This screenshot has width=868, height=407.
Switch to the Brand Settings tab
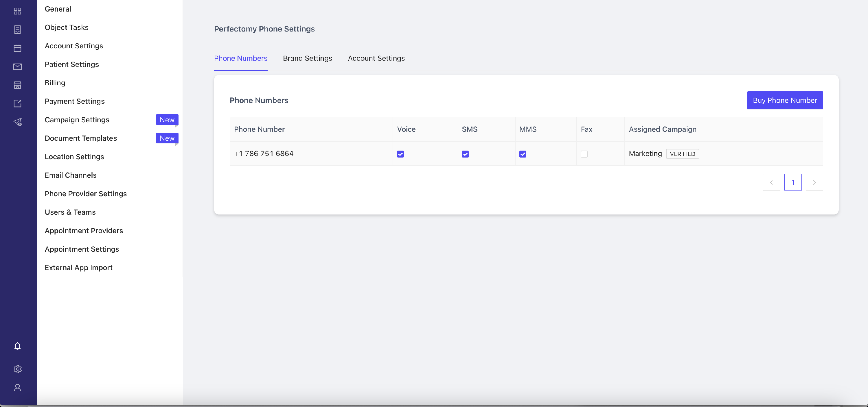[307, 58]
